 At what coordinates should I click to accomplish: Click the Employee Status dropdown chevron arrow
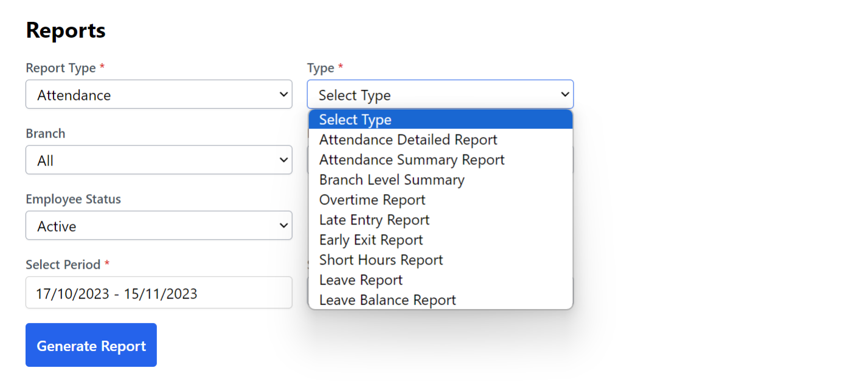point(283,225)
